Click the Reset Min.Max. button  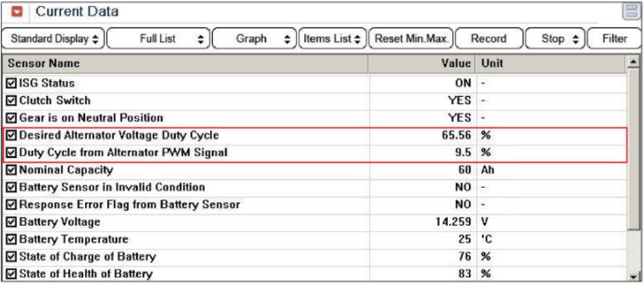409,39
